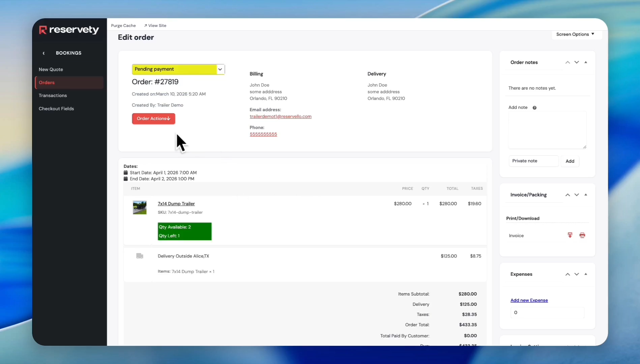Click Total Paid By Customer $0.00 value
Viewport: 640px width, 364px height.
(x=470, y=336)
